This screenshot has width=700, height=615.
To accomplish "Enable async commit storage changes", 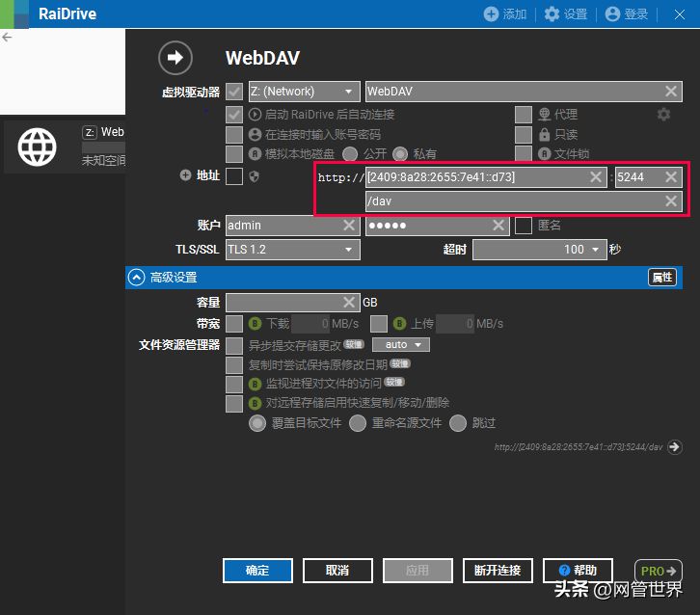I will (234, 345).
